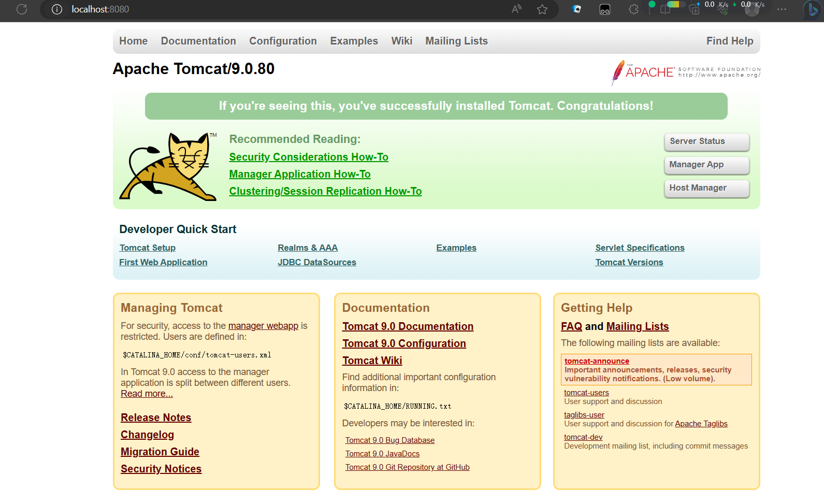Click the Apache Tomcat/9.0.80 heading

[x=194, y=69]
